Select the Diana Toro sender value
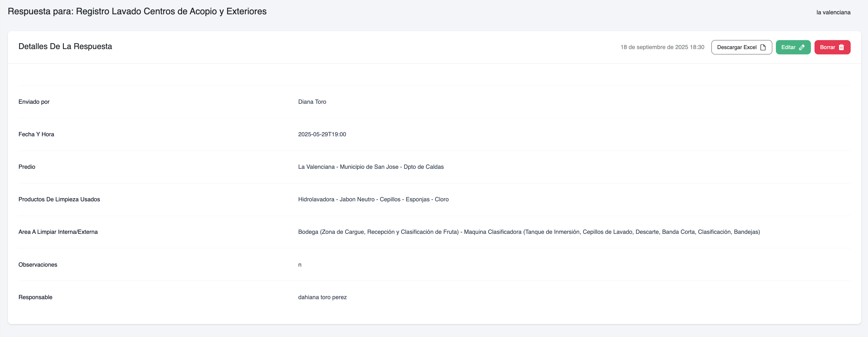Viewport: 868px width, 337px height. pyautogui.click(x=312, y=102)
